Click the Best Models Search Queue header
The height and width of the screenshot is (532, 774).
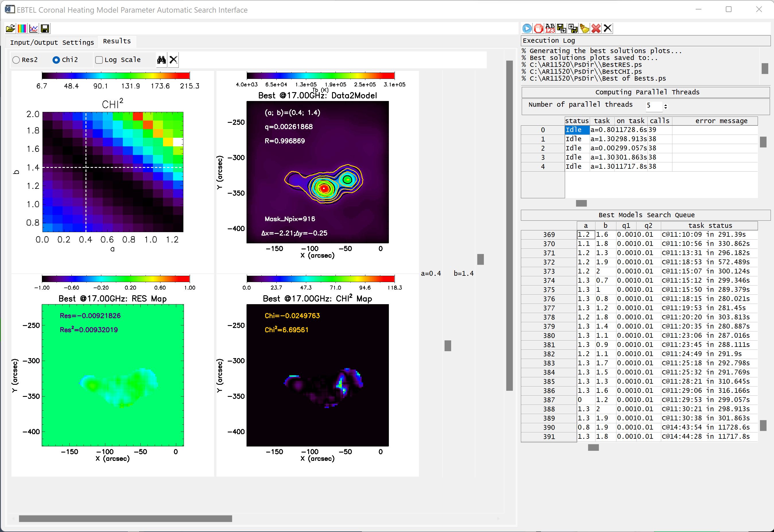pyautogui.click(x=646, y=215)
